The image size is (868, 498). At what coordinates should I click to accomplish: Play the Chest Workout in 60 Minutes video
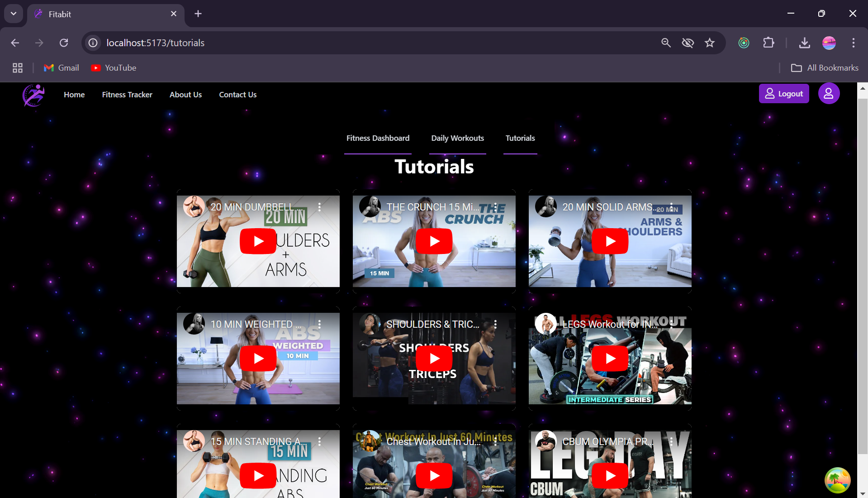point(434,476)
